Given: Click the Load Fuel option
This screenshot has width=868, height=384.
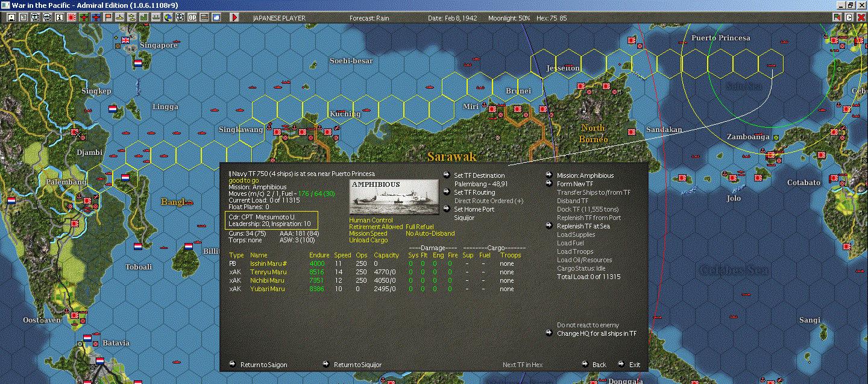Looking at the screenshot, I should [570, 243].
